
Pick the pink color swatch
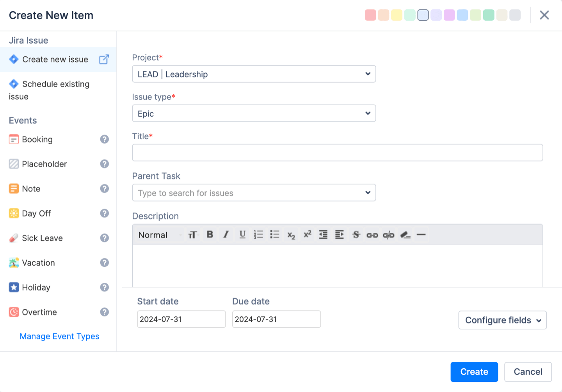point(370,15)
